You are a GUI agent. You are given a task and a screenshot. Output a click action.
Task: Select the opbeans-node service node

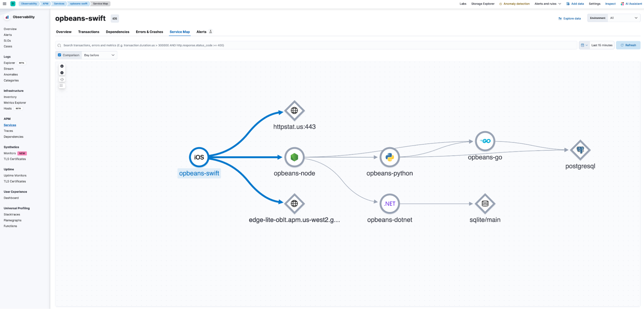click(294, 157)
